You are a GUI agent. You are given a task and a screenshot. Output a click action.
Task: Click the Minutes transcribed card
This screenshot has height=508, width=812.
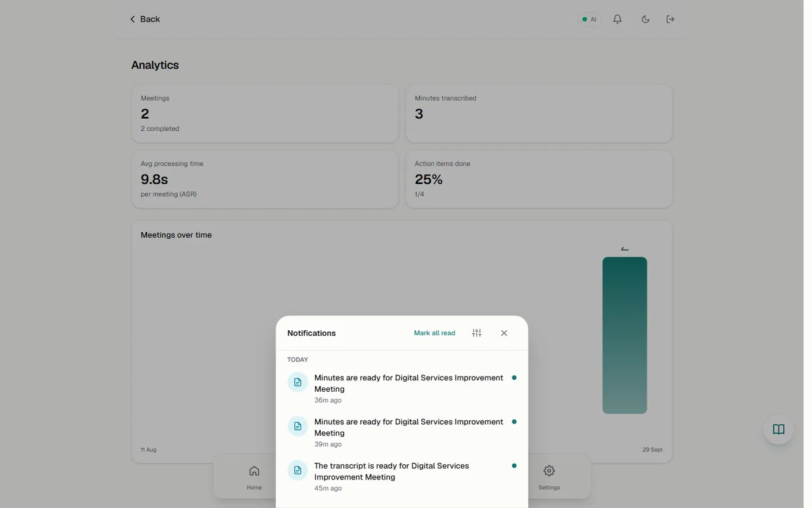pyautogui.click(x=539, y=114)
